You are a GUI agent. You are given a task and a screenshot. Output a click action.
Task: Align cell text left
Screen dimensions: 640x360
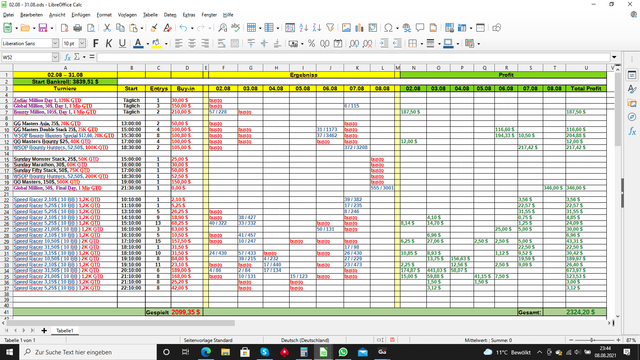coord(178,43)
